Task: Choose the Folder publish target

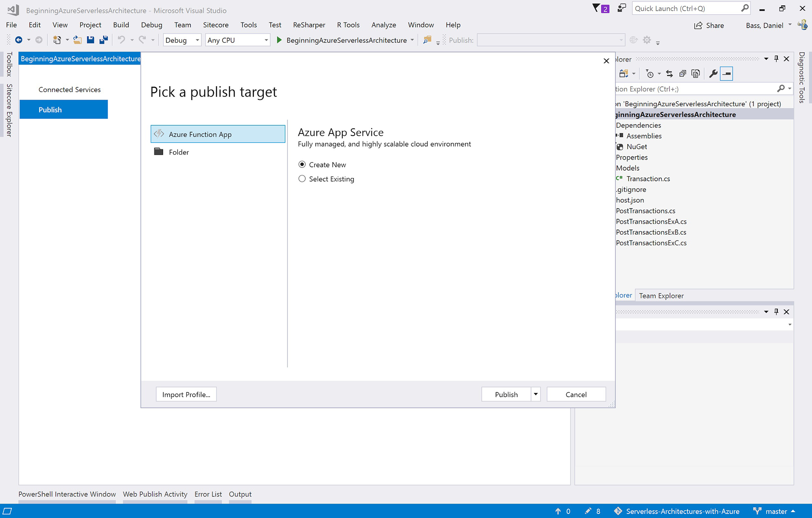Action: tap(218, 152)
